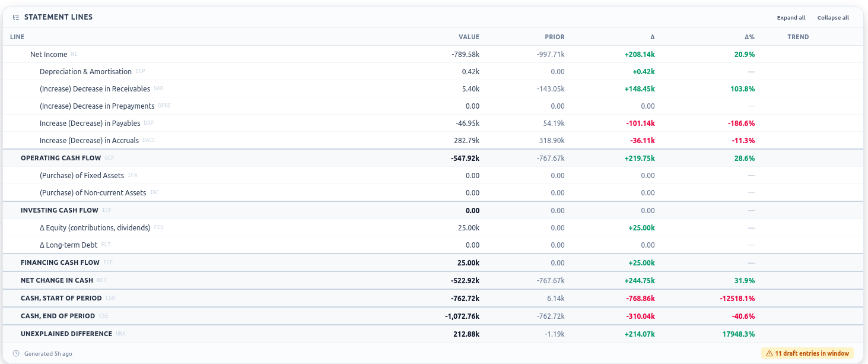
Task: Collapse the Financing Cash Flow section
Action: tap(433, 262)
